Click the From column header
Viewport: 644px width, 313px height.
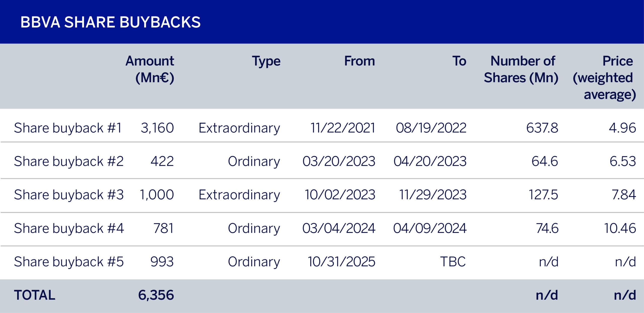359,61
